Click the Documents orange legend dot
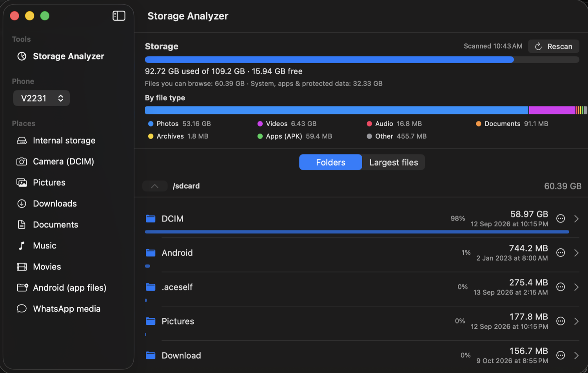The width and height of the screenshot is (588, 373). pyautogui.click(x=479, y=124)
